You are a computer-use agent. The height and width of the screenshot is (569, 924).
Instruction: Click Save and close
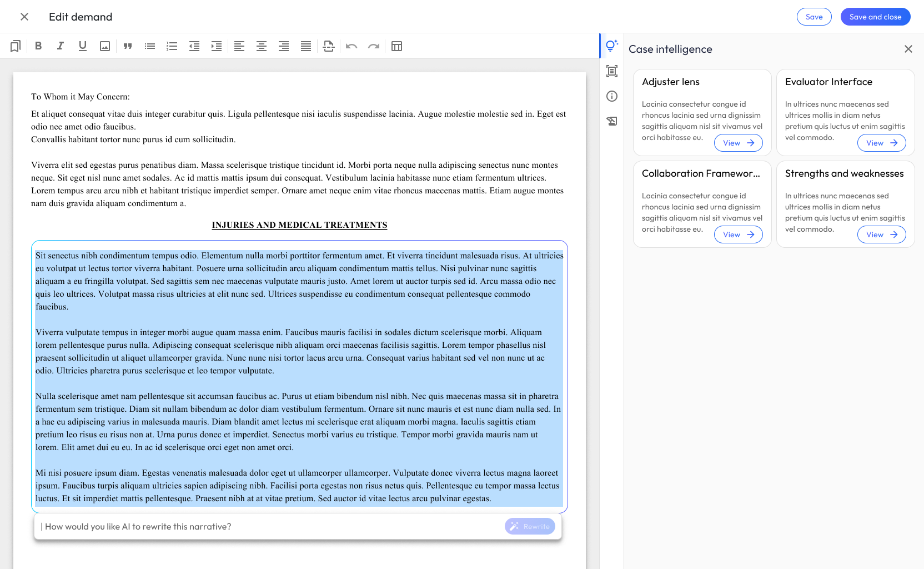(x=875, y=17)
